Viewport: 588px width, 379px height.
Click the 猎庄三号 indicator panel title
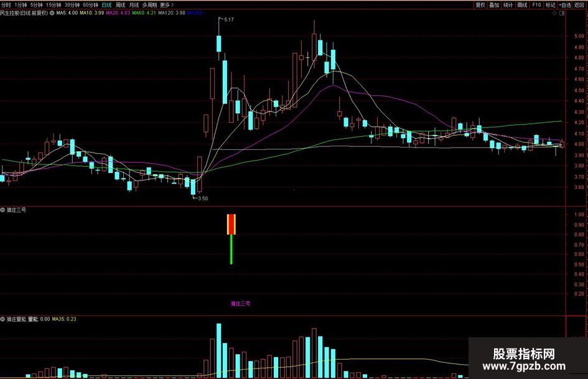tap(17, 210)
